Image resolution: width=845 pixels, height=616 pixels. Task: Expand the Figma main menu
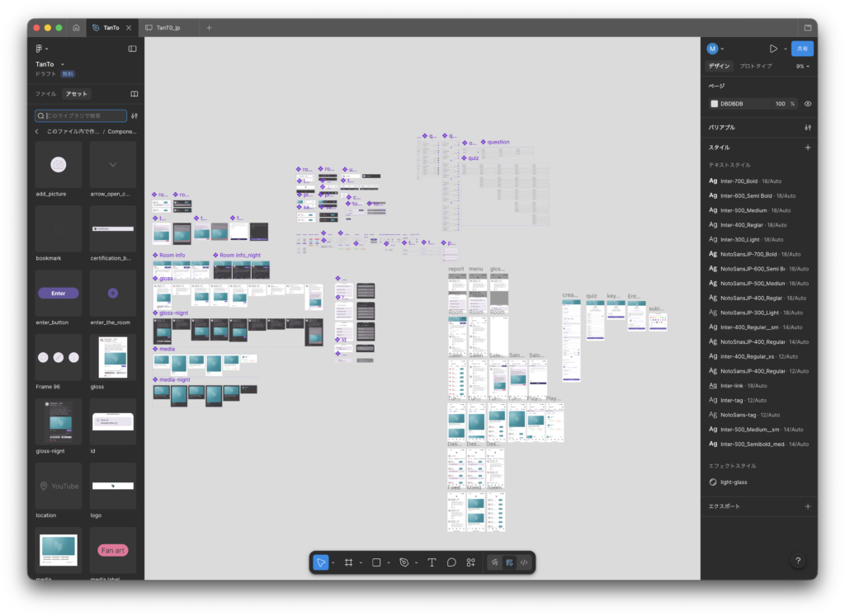(41, 49)
